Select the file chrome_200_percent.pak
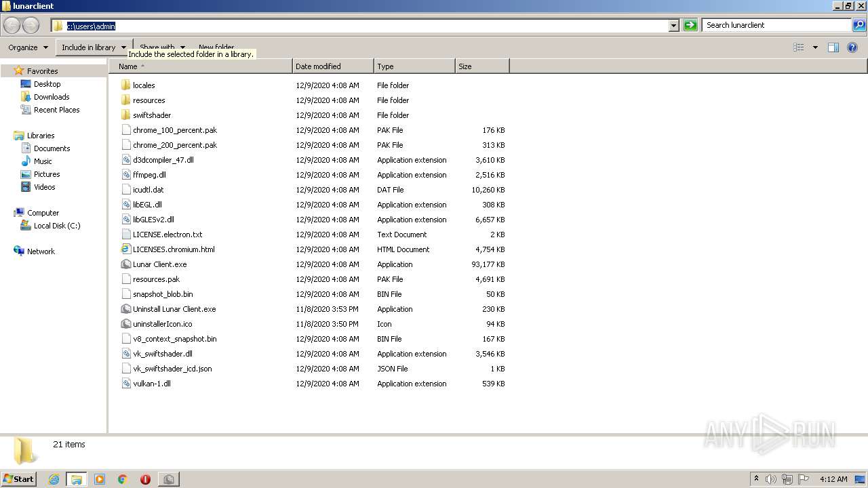868x488 pixels. (175, 145)
